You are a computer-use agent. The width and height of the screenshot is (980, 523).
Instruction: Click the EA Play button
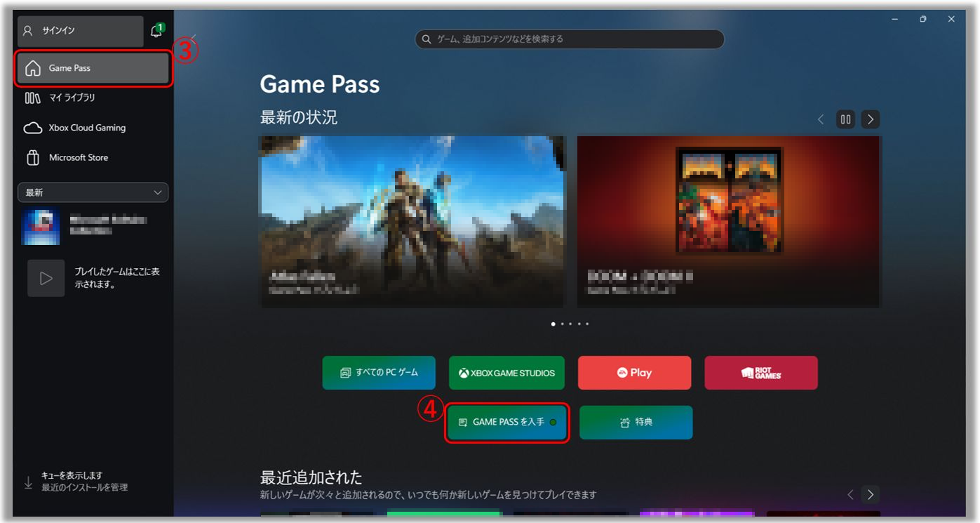coord(634,373)
